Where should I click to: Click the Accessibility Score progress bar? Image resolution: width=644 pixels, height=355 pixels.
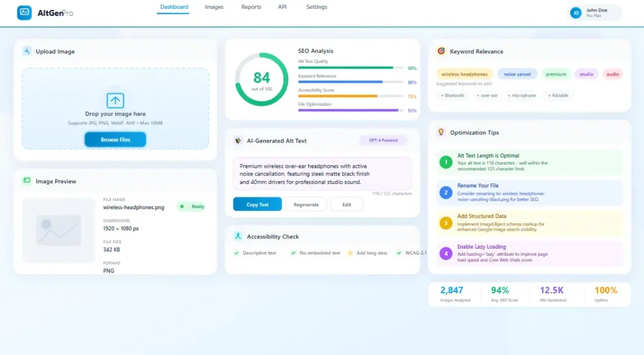tap(351, 96)
